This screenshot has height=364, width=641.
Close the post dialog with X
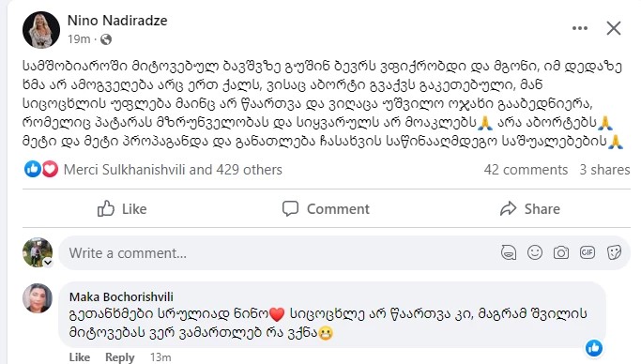click(614, 28)
